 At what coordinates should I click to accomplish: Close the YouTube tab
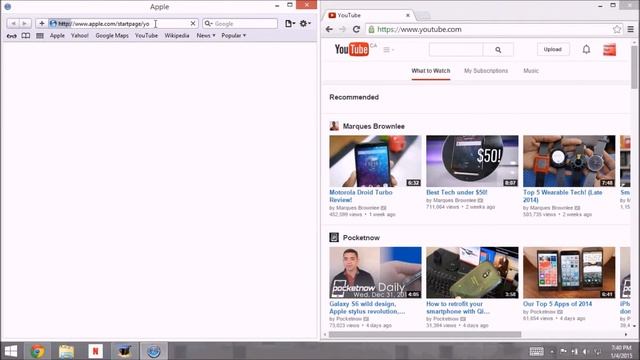[408, 16]
